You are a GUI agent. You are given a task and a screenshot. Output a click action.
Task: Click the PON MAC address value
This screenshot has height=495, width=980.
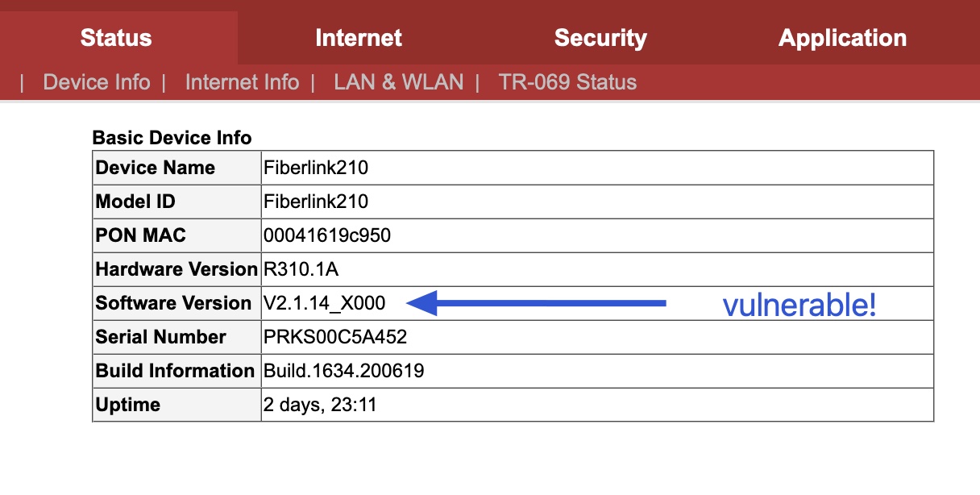click(327, 236)
